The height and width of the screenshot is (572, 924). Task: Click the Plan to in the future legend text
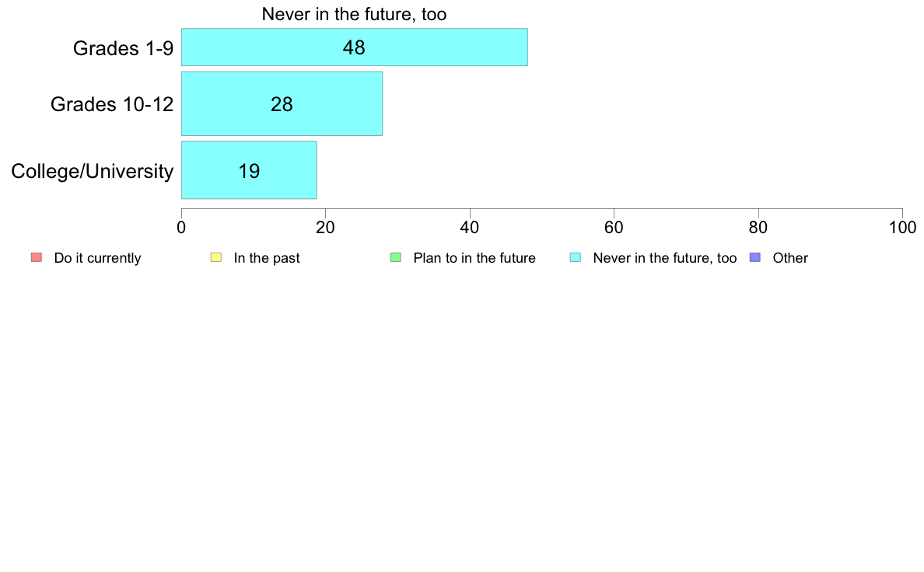point(474,258)
